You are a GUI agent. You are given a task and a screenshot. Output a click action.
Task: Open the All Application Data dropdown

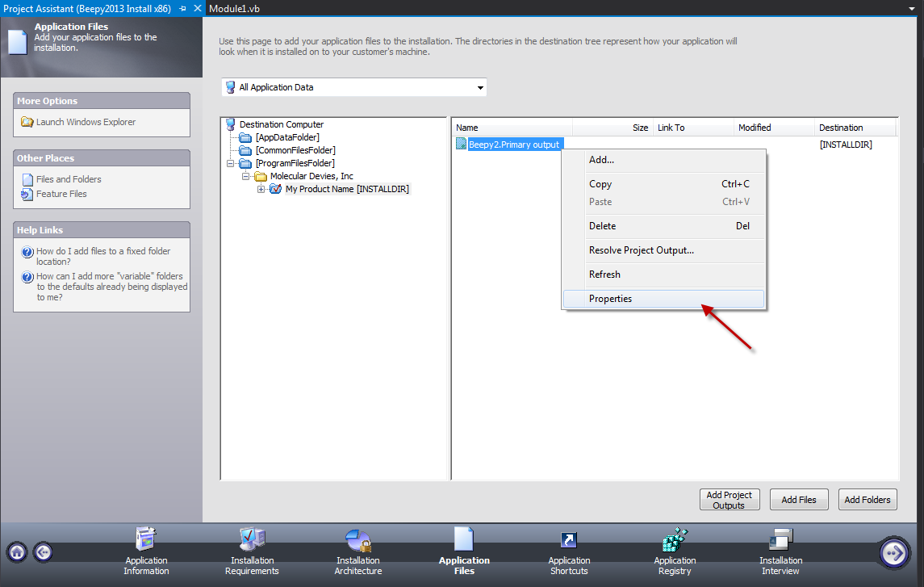point(480,86)
